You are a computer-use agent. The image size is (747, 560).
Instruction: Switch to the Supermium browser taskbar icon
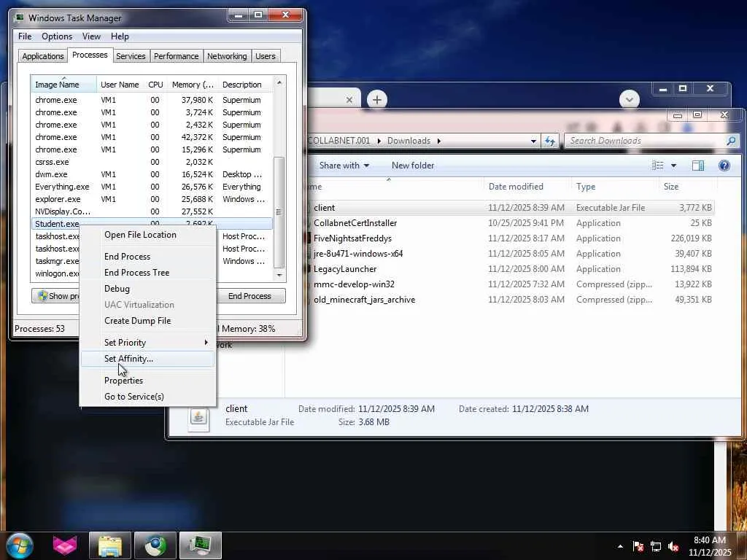(155, 545)
